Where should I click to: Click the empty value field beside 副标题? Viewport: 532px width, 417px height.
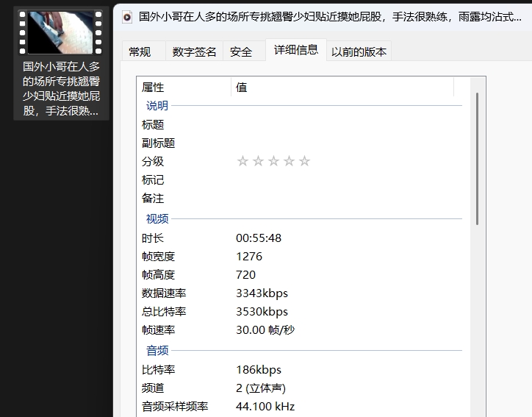click(346, 143)
